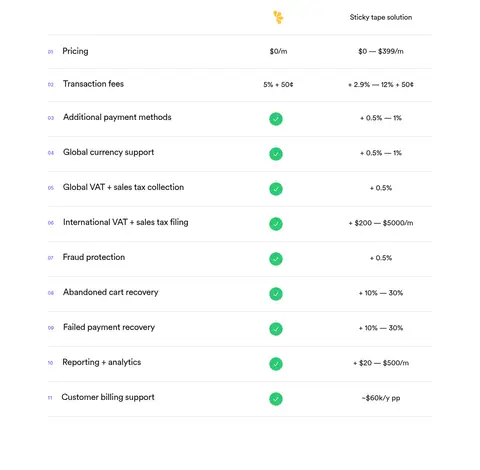Click the $0/m pricing value
Image resolution: width=480 pixels, height=470 pixels.
tap(278, 51)
